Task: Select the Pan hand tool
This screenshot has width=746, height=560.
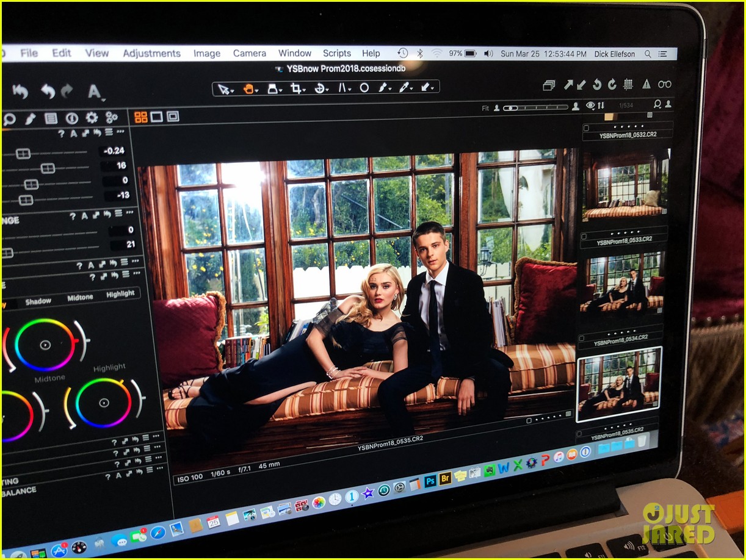Action: (x=250, y=87)
